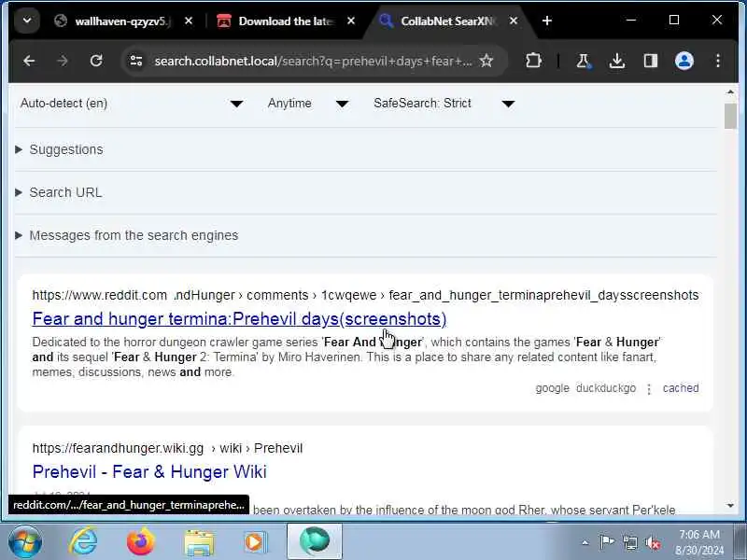Open Chrome Labs flask icon
747x560 pixels.
pyautogui.click(x=583, y=61)
